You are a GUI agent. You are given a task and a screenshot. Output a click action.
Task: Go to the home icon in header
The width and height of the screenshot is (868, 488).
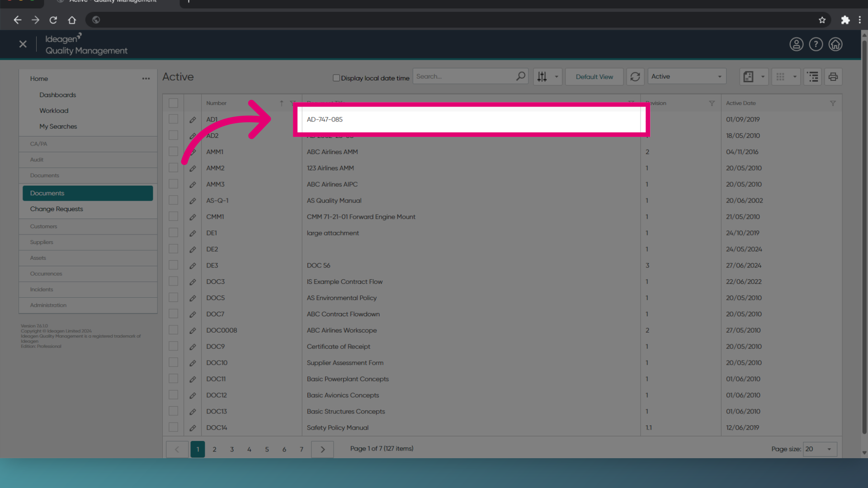(x=835, y=44)
